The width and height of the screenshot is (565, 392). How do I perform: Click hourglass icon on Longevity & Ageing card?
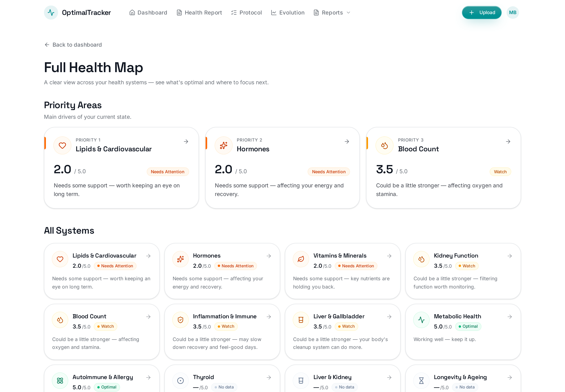[x=421, y=380]
